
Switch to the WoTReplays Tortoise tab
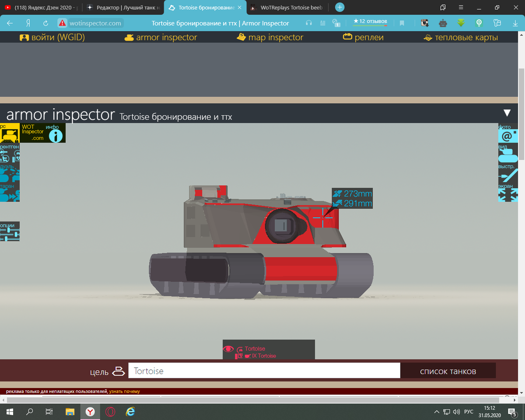coord(287,7)
